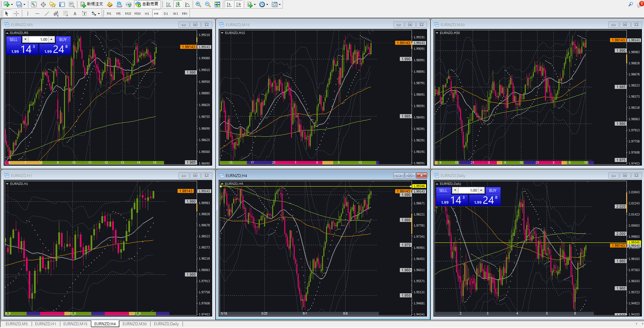
Task: Open the MetaEditor book icon
Action: [x=109, y=4]
